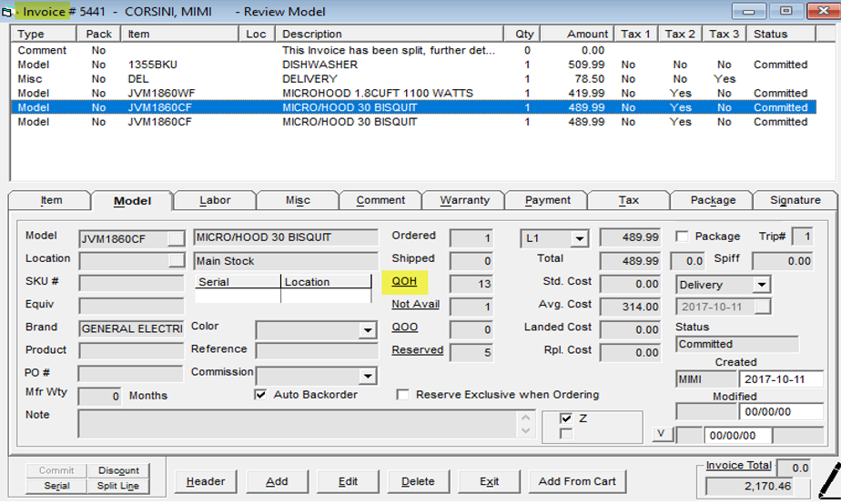The width and height of the screenshot is (841, 504).
Task: Click the Reference field
Action: (317, 350)
